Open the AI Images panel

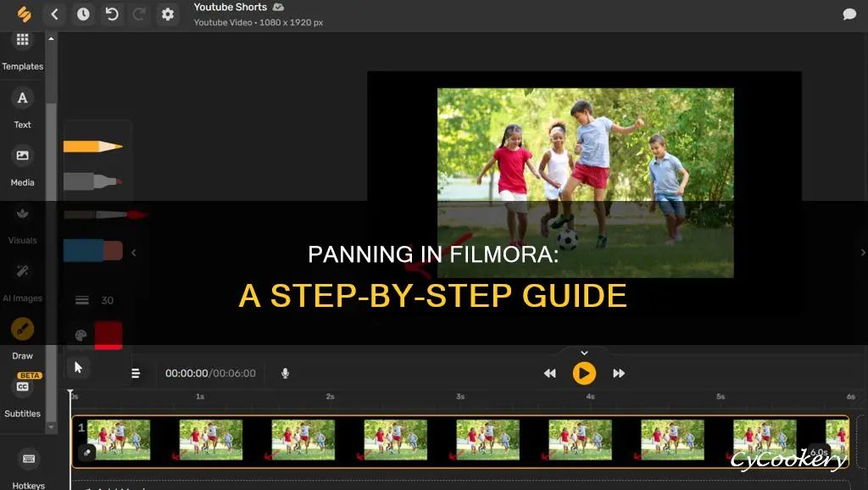click(22, 281)
